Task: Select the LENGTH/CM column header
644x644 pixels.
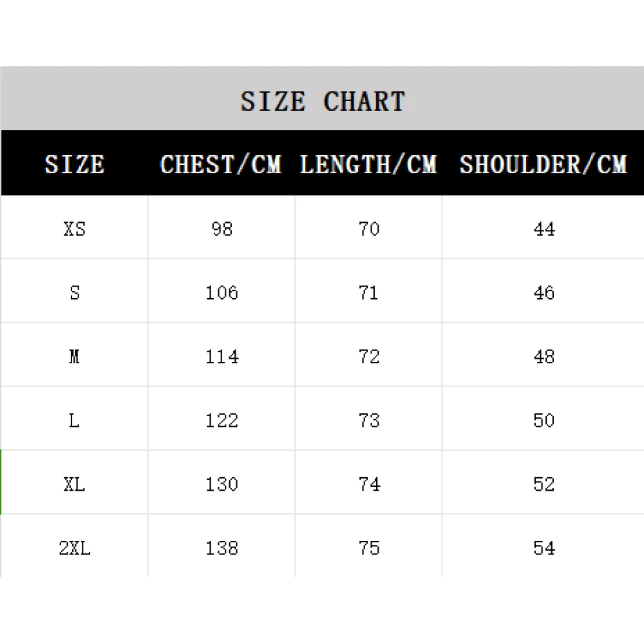Action: [x=368, y=165]
